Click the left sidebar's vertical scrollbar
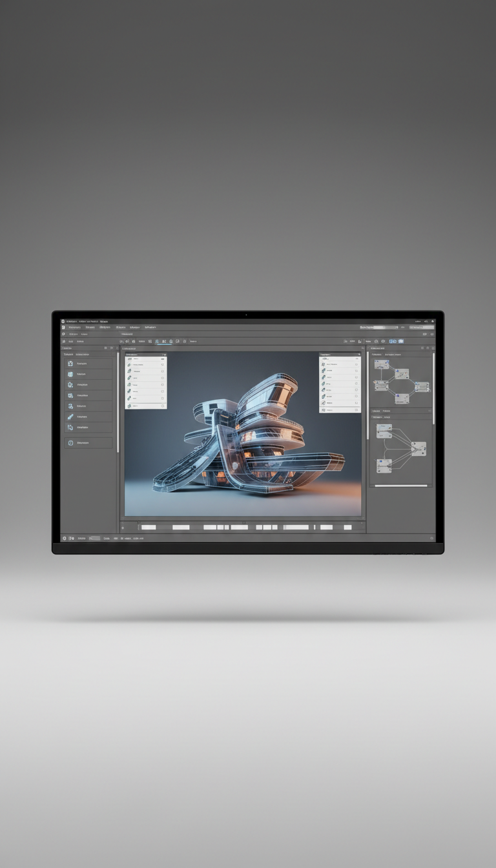 coord(118,402)
